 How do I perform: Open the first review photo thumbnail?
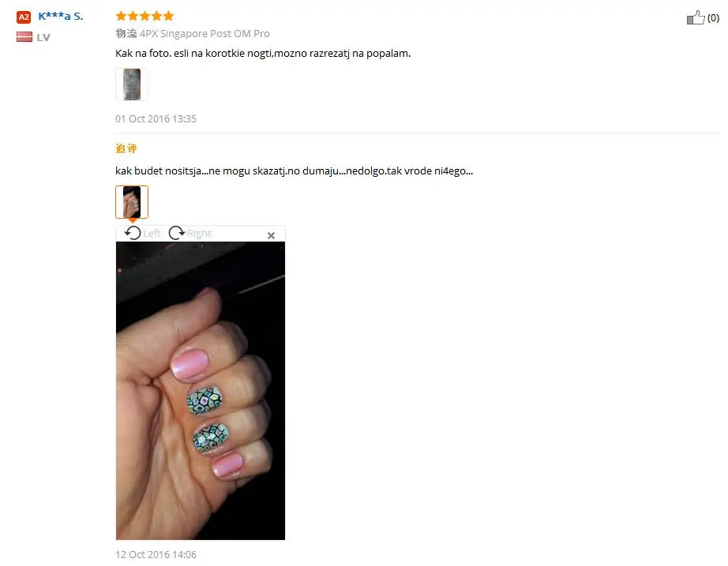coord(132,84)
